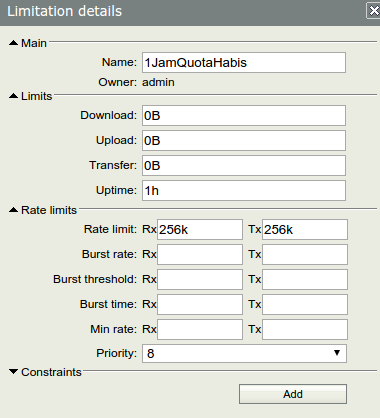This screenshot has height=418, width=380.
Task: Expand the Constraints section
Action: point(13,372)
